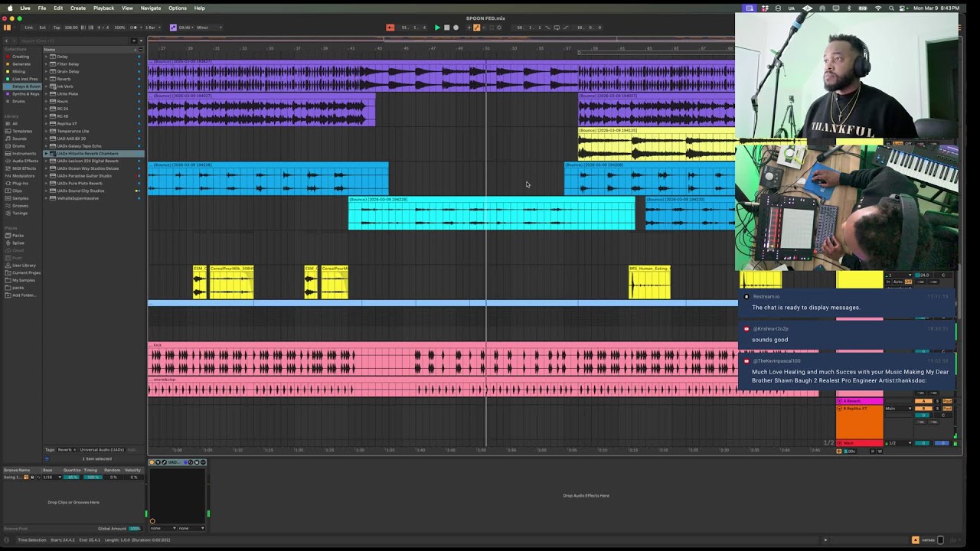
Task: Open the MIDI Effects library category
Action: pyautogui.click(x=24, y=168)
